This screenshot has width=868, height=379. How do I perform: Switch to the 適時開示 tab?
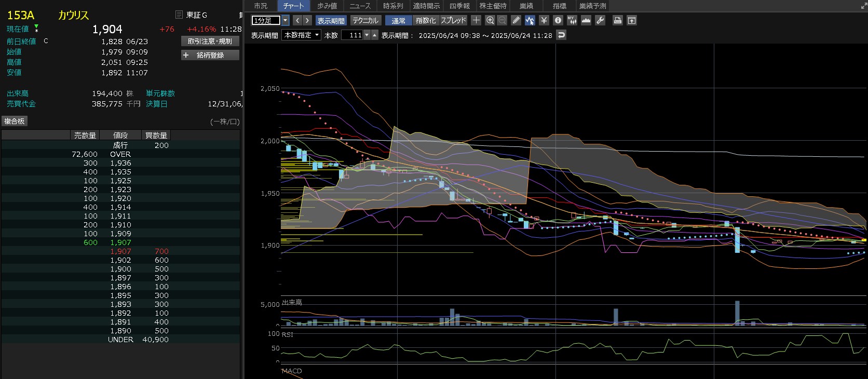coord(426,6)
